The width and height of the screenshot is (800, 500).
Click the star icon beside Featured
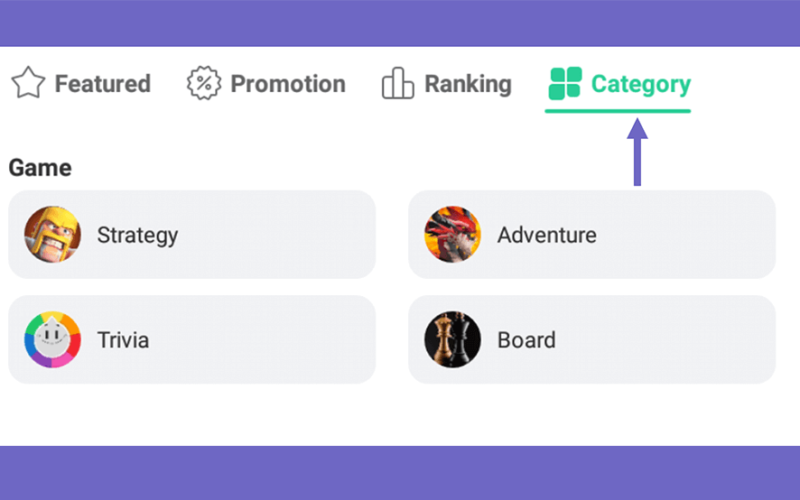coord(28,83)
